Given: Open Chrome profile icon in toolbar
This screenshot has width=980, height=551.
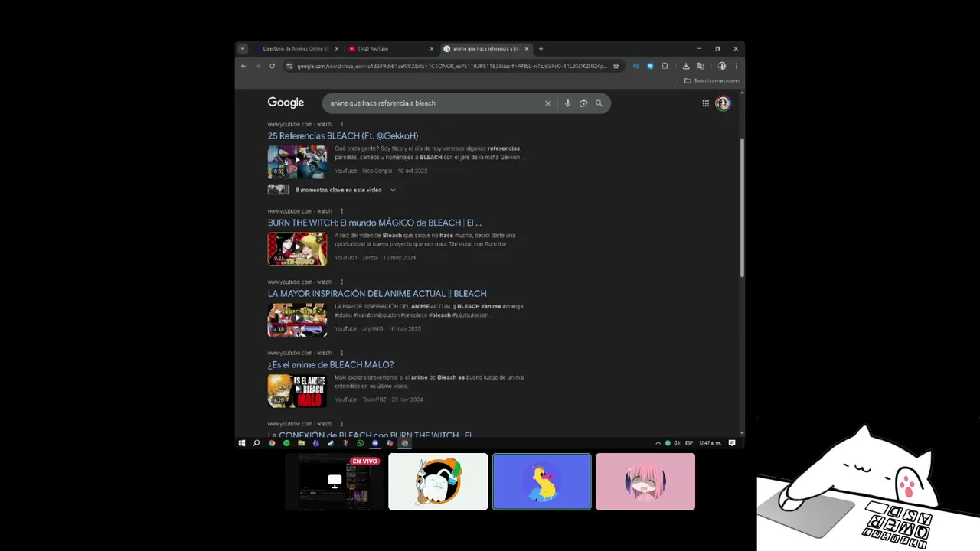Looking at the screenshot, I should coord(721,66).
